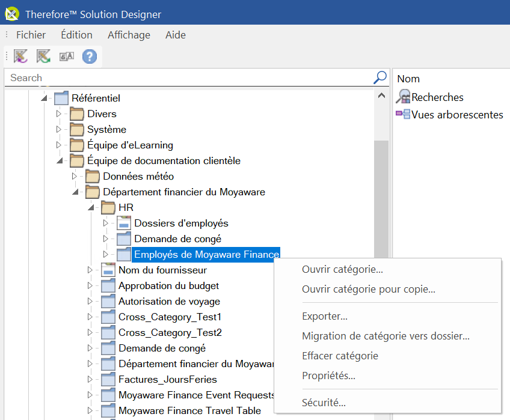Collapse the Référentiel tree node

click(43, 98)
